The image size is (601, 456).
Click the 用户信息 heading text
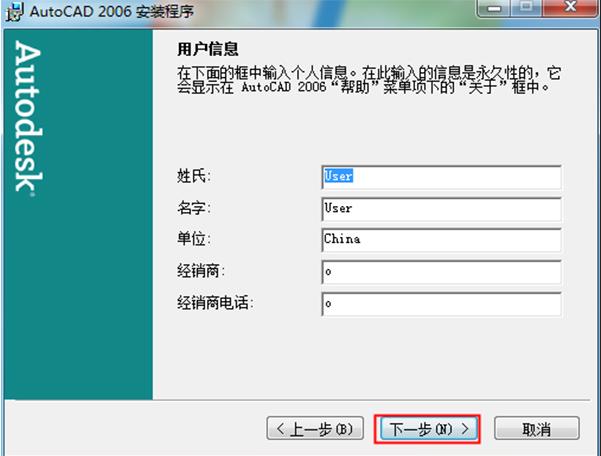pos(208,49)
